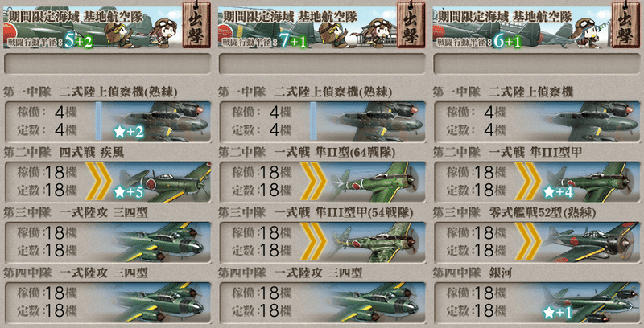Click the yellow proficiency chevrons on 疾風 slot

coord(98,182)
